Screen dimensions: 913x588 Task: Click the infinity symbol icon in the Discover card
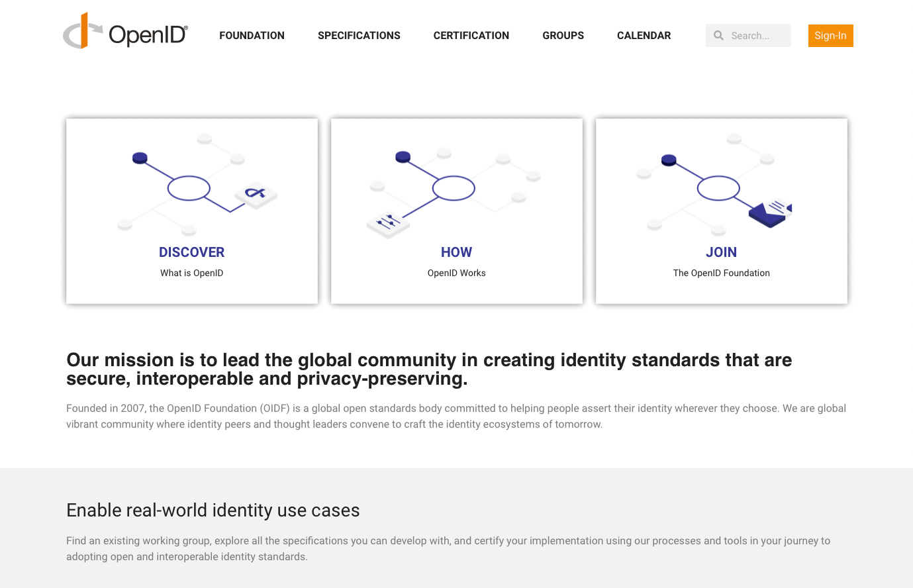(256, 194)
